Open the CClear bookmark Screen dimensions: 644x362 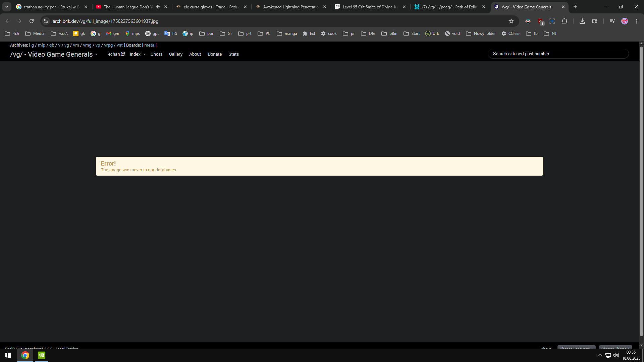(x=511, y=34)
